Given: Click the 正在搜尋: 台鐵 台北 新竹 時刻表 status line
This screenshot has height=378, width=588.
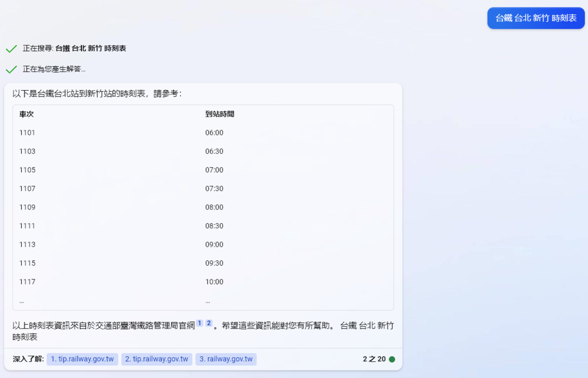Looking at the screenshot, I should 74,48.
